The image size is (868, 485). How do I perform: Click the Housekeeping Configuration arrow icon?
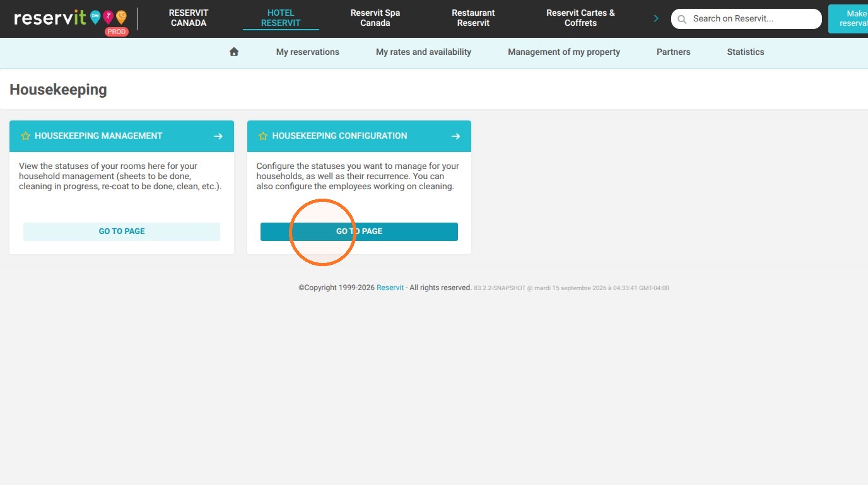click(x=455, y=136)
